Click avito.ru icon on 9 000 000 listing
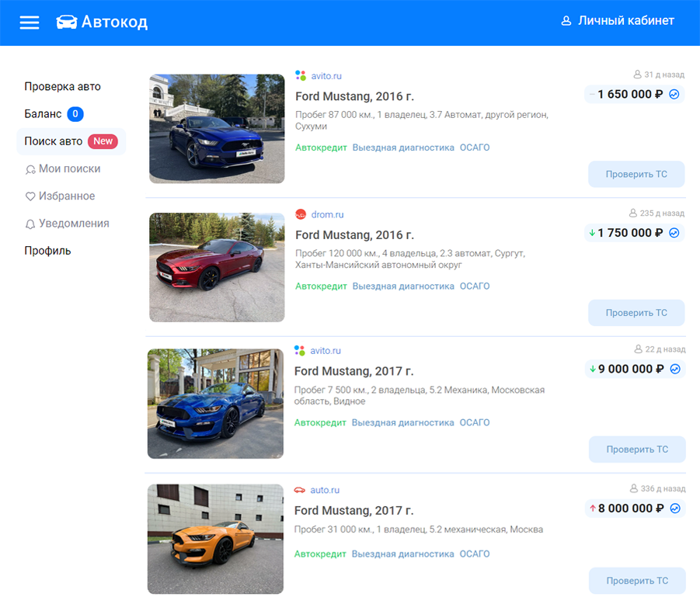The image size is (700, 604). 300,350
